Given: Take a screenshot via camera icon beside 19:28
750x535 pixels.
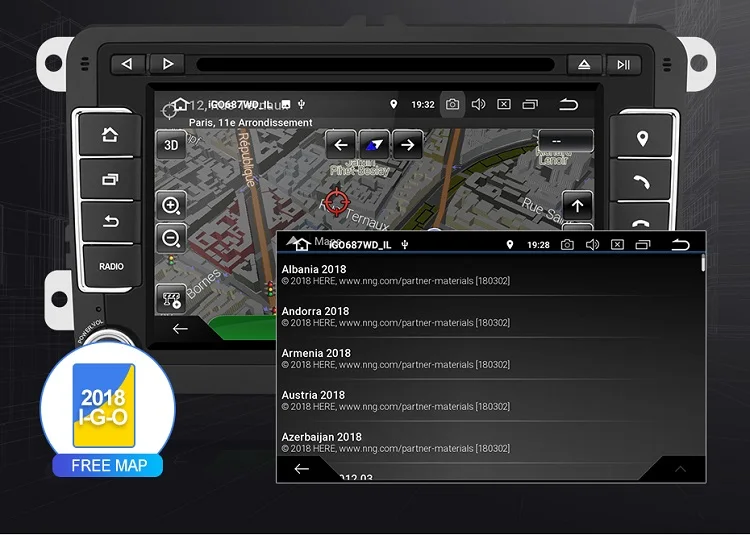Looking at the screenshot, I should click(x=567, y=245).
